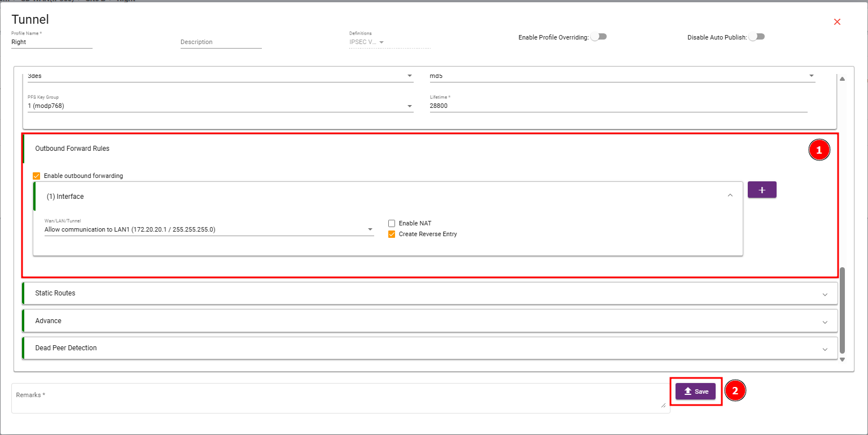The width and height of the screenshot is (868, 435).
Task: Check the Enable NAT checkbox
Action: click(x=392, y=223)
